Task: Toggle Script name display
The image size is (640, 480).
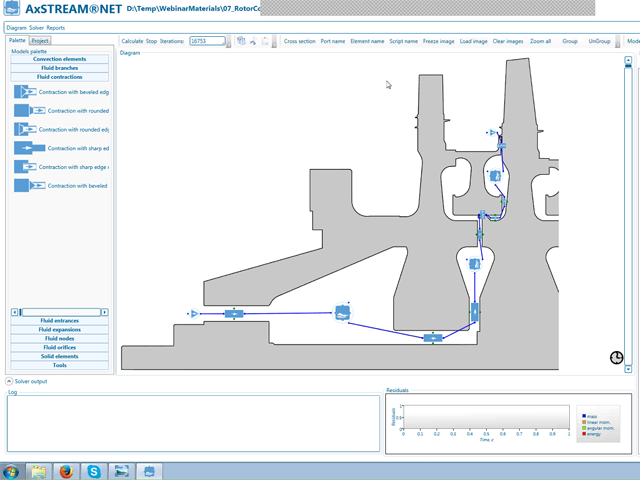Action: [403, 41]
